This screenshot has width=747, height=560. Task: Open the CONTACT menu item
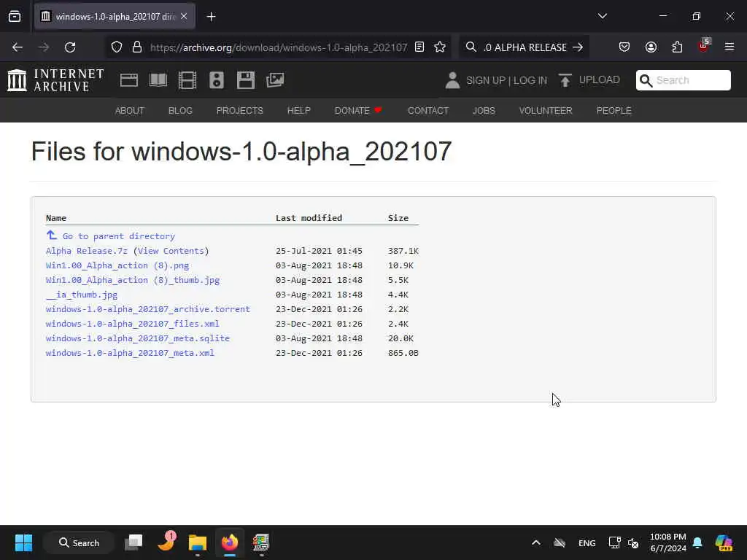pyautogui.click(x=428, y=111)
